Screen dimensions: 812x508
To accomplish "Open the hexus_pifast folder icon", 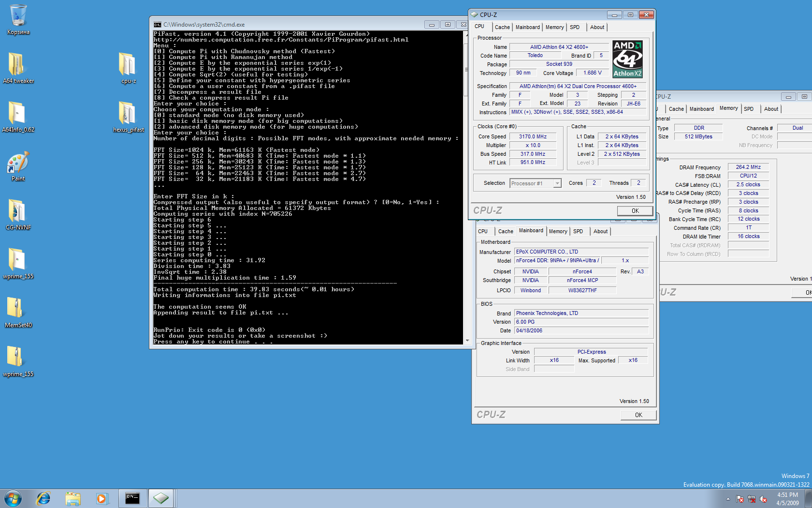I will click(x=129, y=117).
